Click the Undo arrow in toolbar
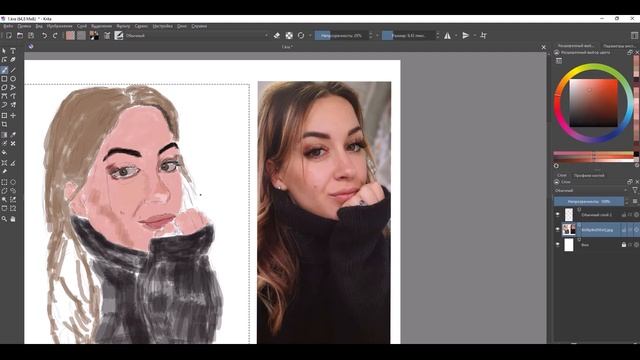640x360 pixels. [x=44, y=36]
